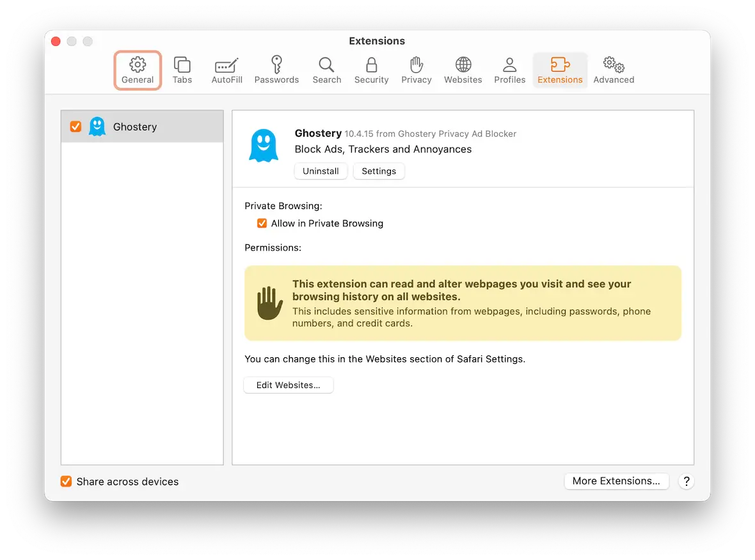Uncheck Allow in Private Browsing
This screenshot has width=755, height=560.
[262, 223]
